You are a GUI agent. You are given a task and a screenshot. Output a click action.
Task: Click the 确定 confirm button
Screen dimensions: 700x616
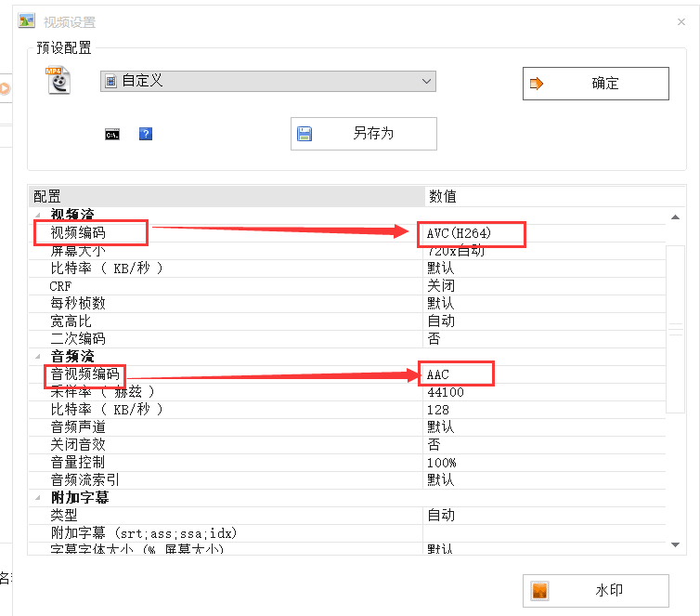coord(595,83)
